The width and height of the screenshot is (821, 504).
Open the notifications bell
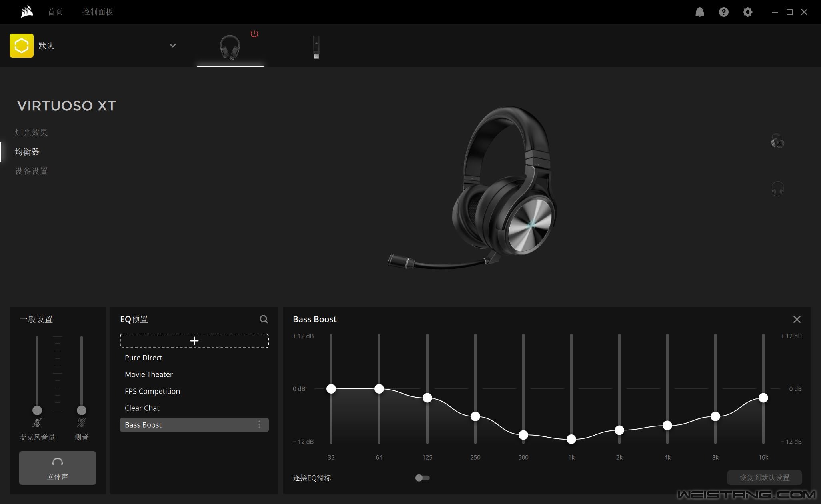point(699,12)
